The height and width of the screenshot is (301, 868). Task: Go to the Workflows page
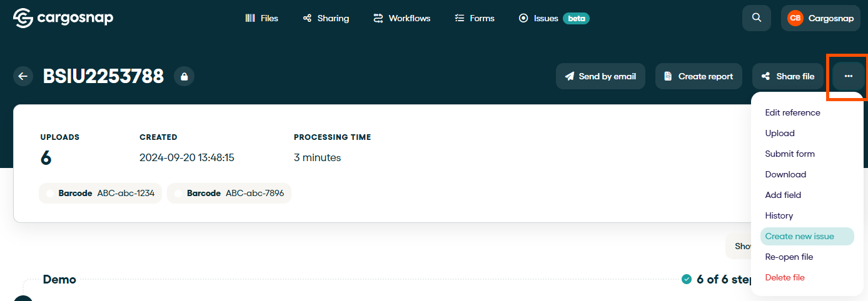point(401,18)
